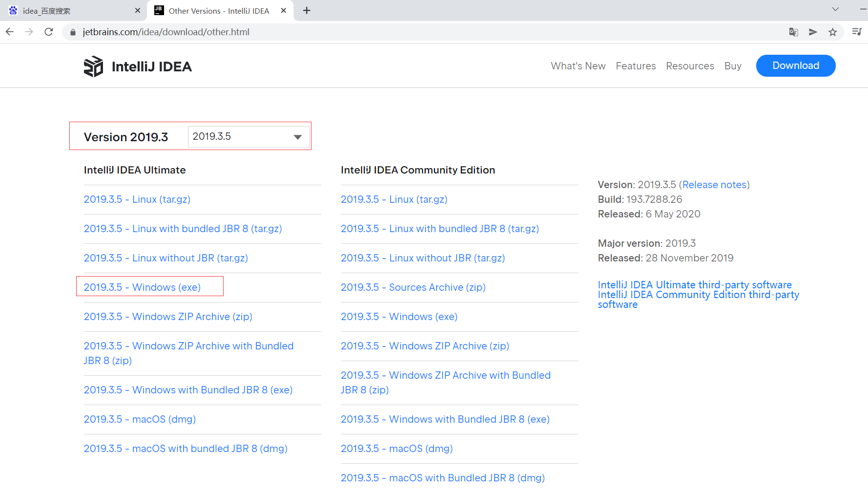Select the Other Versions - IntelliJ IDEA tab

pos(220,11)
